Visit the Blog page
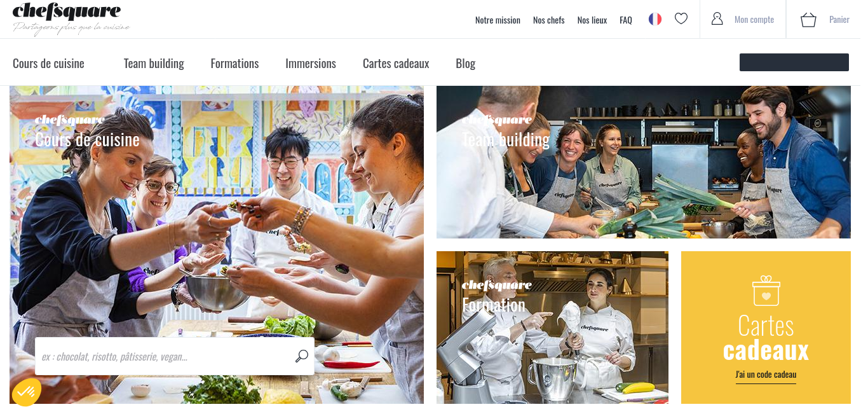The image size is (868, 414). point(465,64)
